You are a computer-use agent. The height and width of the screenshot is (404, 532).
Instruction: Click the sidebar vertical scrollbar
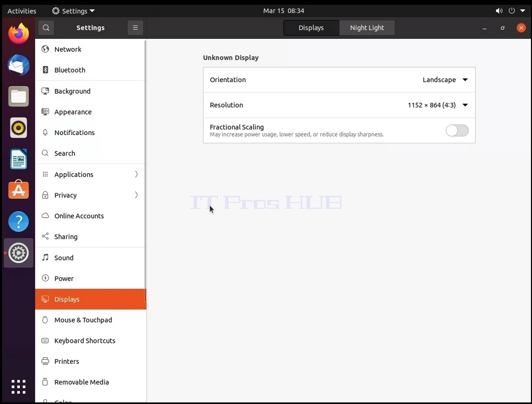(145, 171)
